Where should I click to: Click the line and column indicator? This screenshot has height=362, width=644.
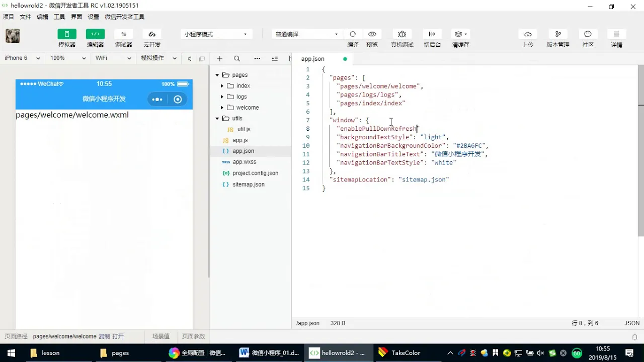(x=585, y=323)
